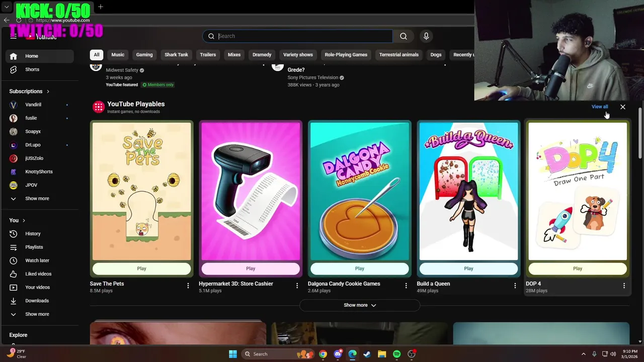Open more options for DOP 4
Screen dimensions: 644x362
[624, 286]
